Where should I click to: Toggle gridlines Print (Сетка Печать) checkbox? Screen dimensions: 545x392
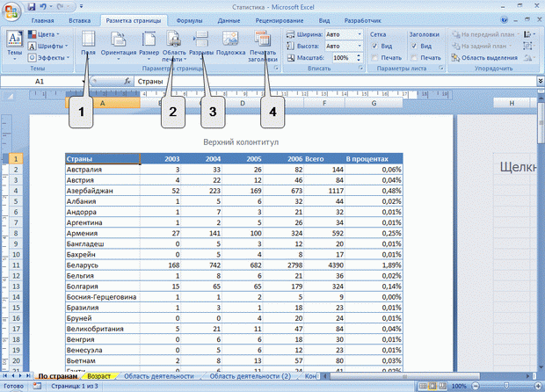coord(374,58)
